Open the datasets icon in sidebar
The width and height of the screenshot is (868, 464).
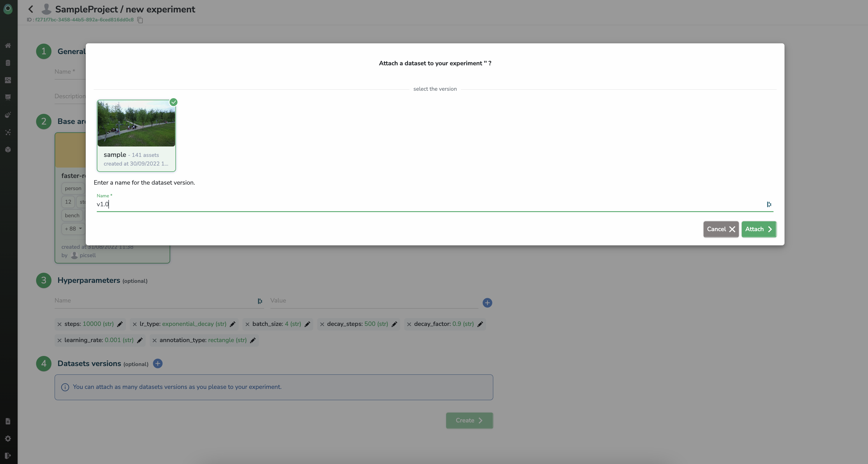point(8,63)
